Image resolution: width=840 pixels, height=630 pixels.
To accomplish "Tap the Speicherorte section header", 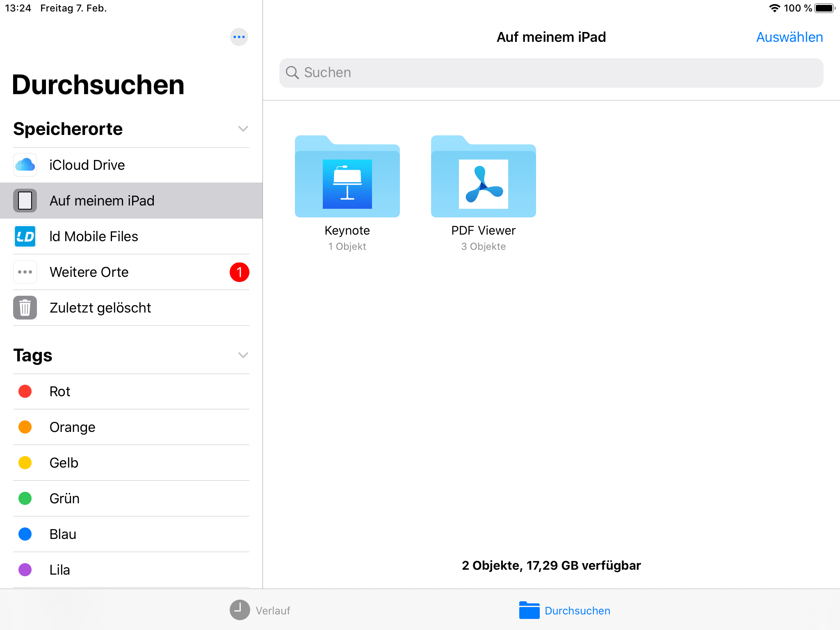I will (68, 129).
